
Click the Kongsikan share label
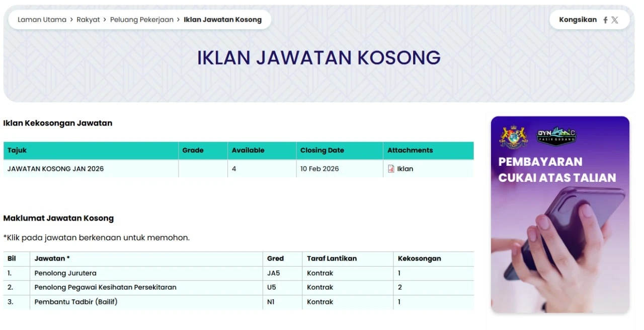[578, 20]
